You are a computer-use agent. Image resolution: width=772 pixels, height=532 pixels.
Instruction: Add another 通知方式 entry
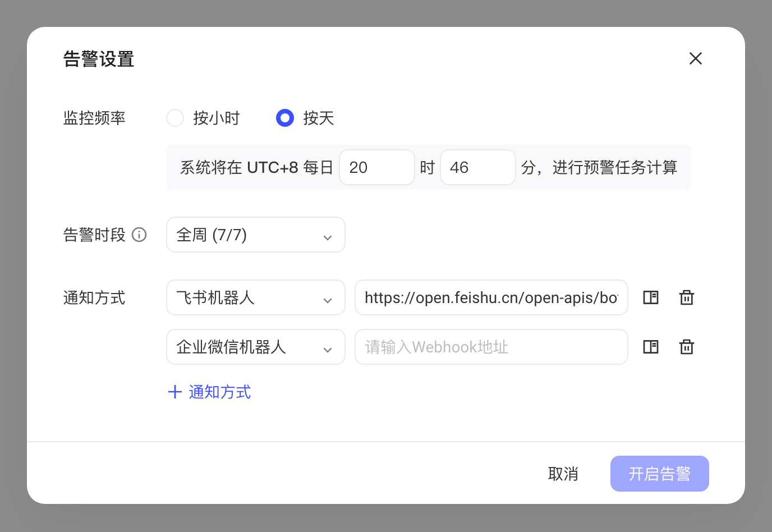(210, 392)
